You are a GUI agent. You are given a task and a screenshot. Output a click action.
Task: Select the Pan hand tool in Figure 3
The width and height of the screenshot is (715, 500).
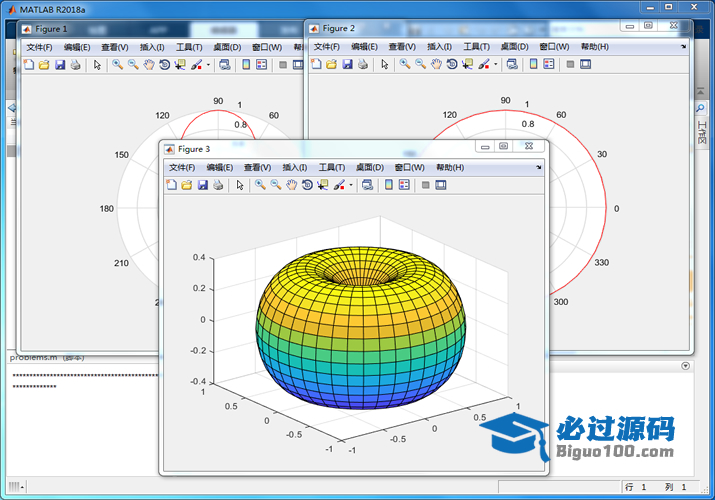291,185
